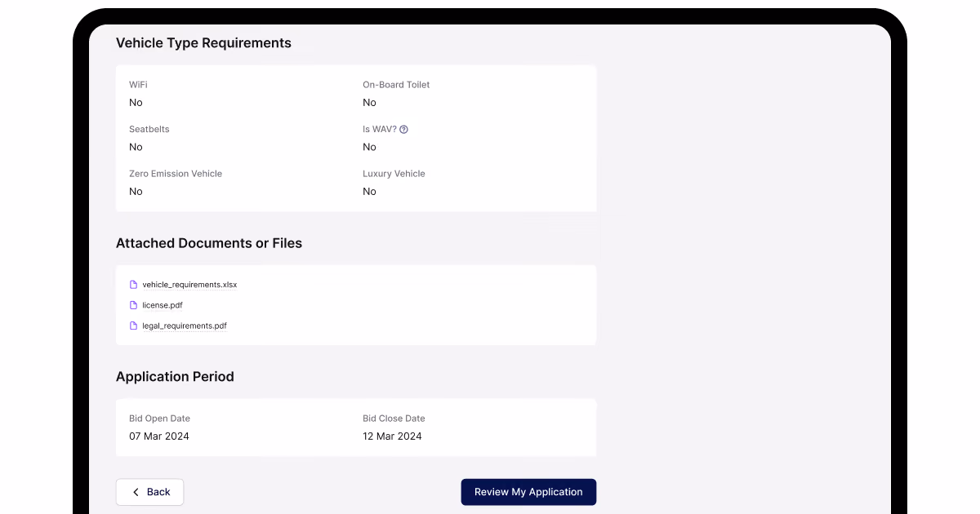
Task: Click the No value under WiFi
Action: coord(136,103)
